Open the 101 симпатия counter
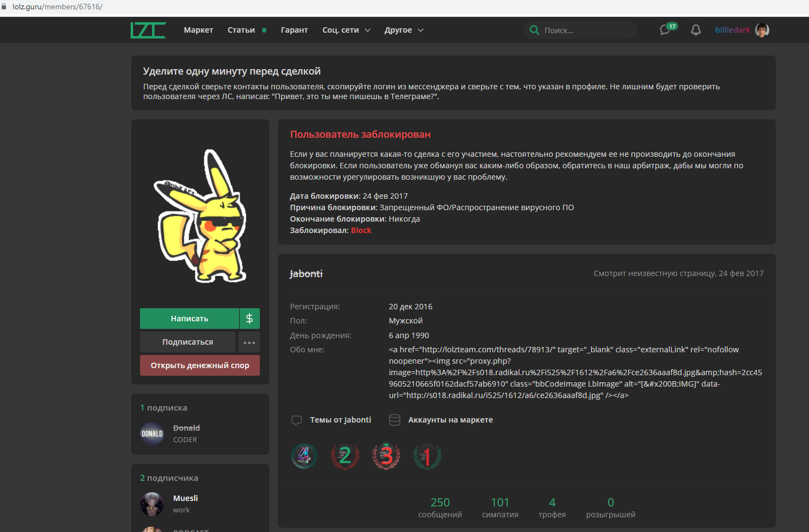 coord(500,507)
